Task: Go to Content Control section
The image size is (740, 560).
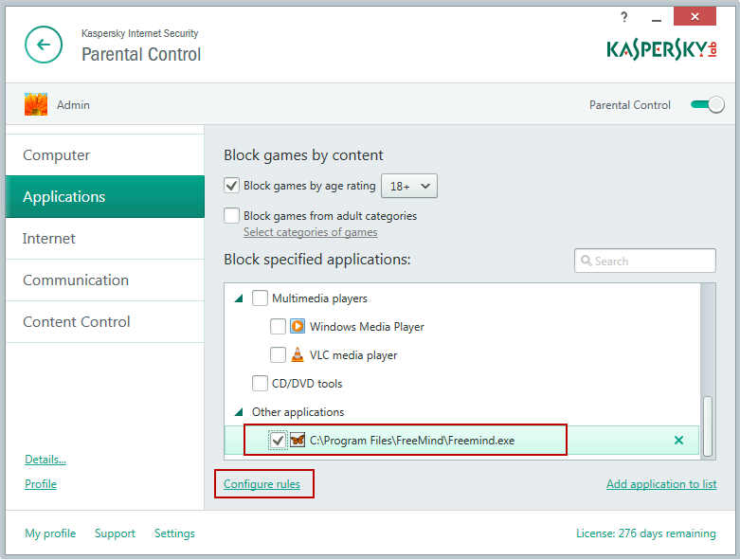Action: (105, 322)
